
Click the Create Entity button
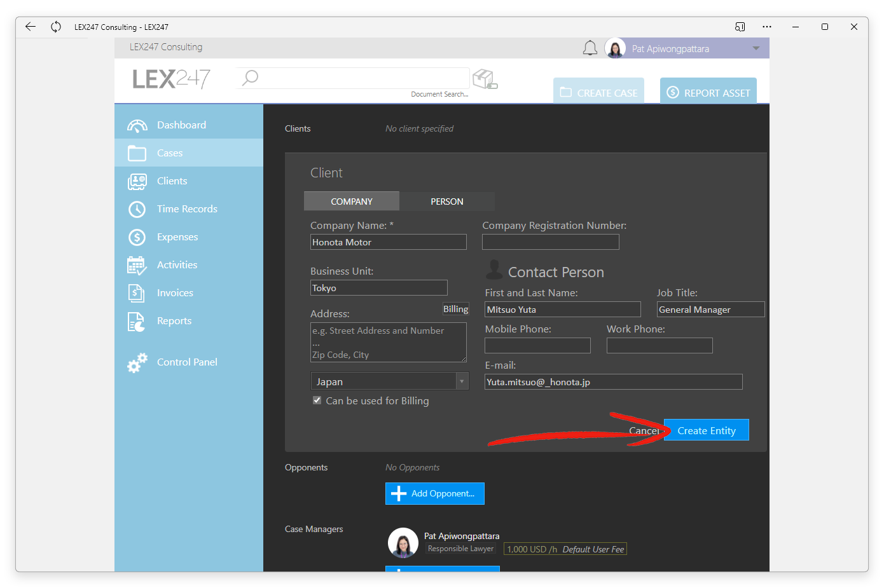[x=707, y=430]
